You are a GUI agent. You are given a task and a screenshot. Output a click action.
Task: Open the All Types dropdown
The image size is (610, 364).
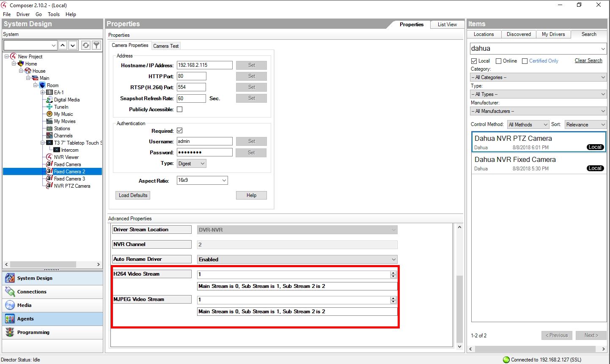(x=539, y=94)
